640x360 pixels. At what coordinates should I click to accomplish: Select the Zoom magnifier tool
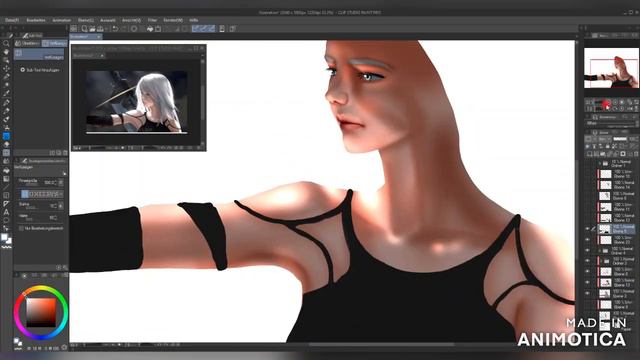coord(6,43)
